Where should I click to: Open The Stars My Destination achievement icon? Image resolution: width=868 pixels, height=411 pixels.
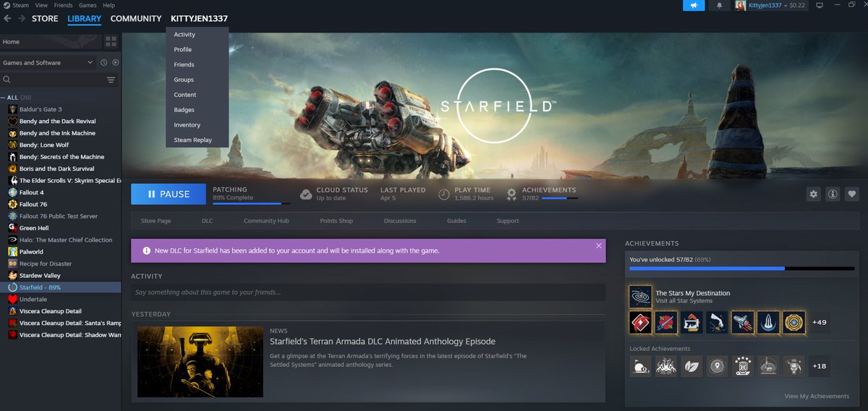point(641,297)
